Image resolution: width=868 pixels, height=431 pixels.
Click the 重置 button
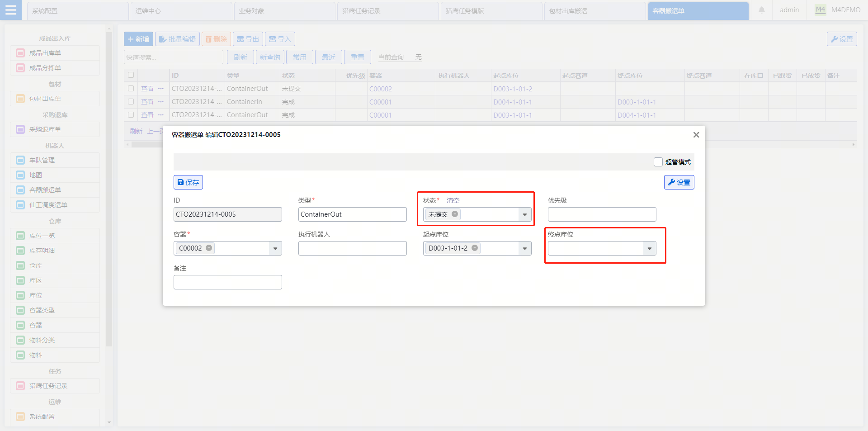tap(358, 57)
